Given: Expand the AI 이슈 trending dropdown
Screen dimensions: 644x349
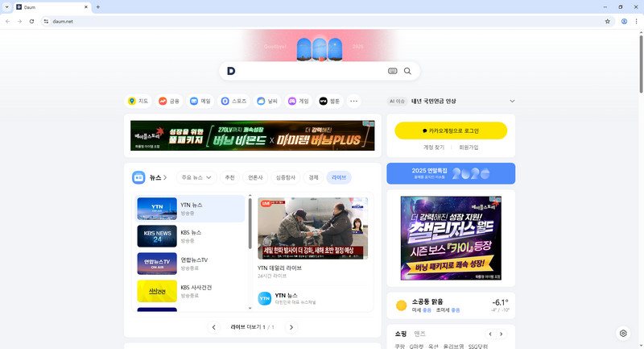Looking at the screenshot, I should tap(512, 101).
